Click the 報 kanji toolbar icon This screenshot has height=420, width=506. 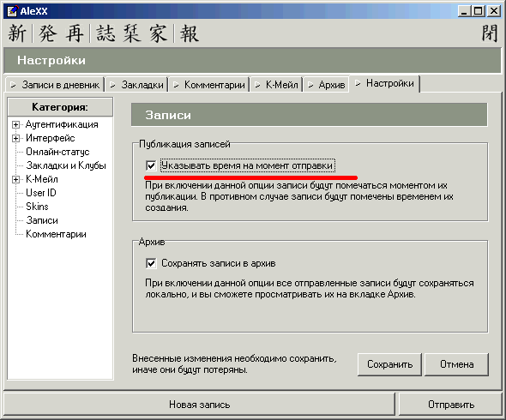click(x=189, y=33)
